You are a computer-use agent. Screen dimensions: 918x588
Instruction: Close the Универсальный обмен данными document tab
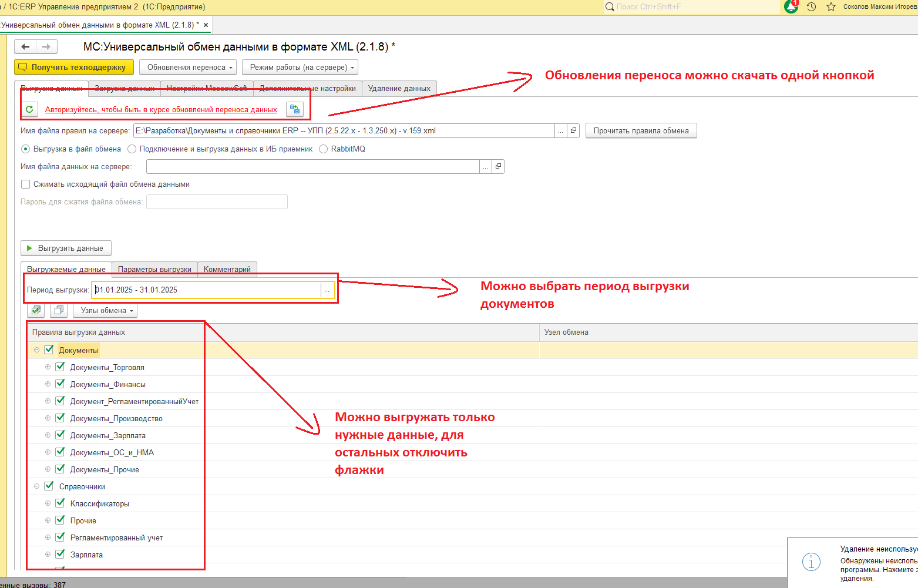click(x=206, y=25)
